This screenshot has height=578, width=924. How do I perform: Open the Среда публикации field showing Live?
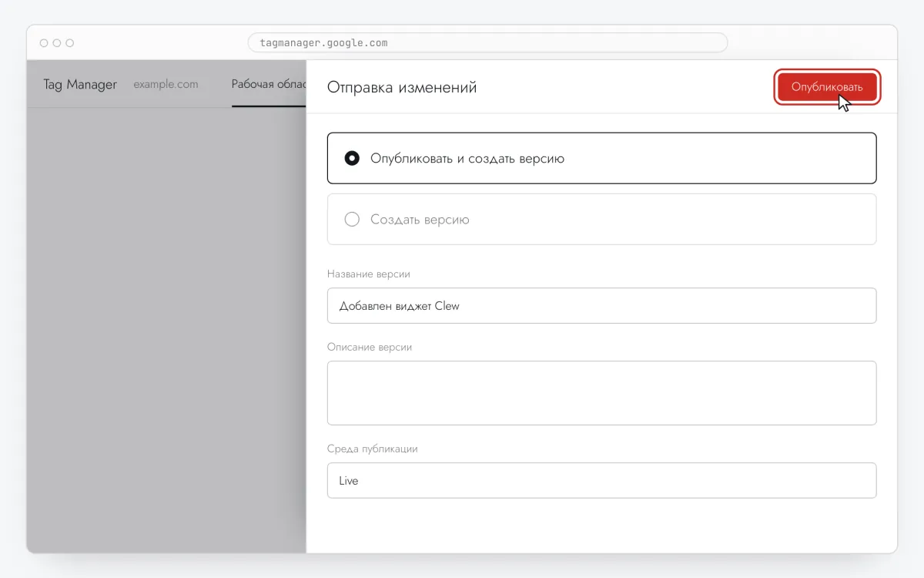[601, 480]
